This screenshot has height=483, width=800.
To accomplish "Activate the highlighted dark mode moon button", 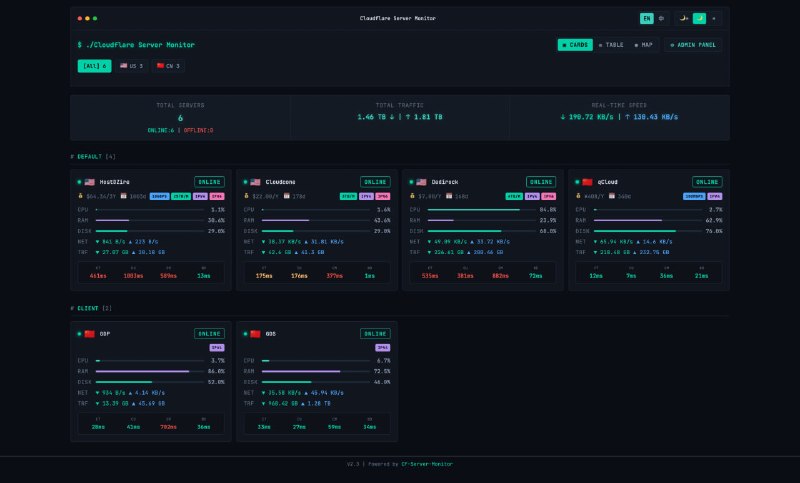I will point(699,18).
